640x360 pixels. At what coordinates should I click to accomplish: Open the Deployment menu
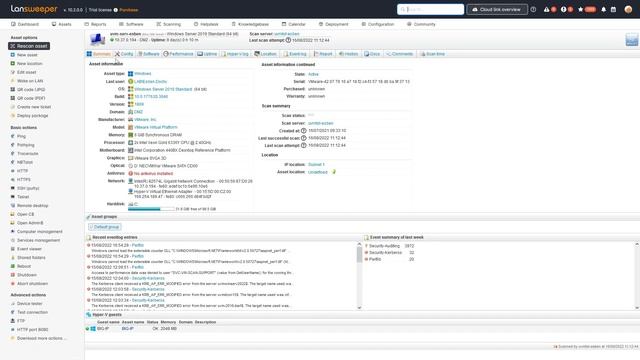point(333,24)
